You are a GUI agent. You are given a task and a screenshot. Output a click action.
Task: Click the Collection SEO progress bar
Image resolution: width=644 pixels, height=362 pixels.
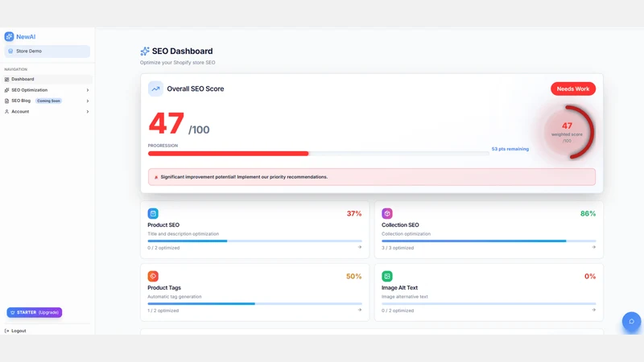[x=489, y=241]
